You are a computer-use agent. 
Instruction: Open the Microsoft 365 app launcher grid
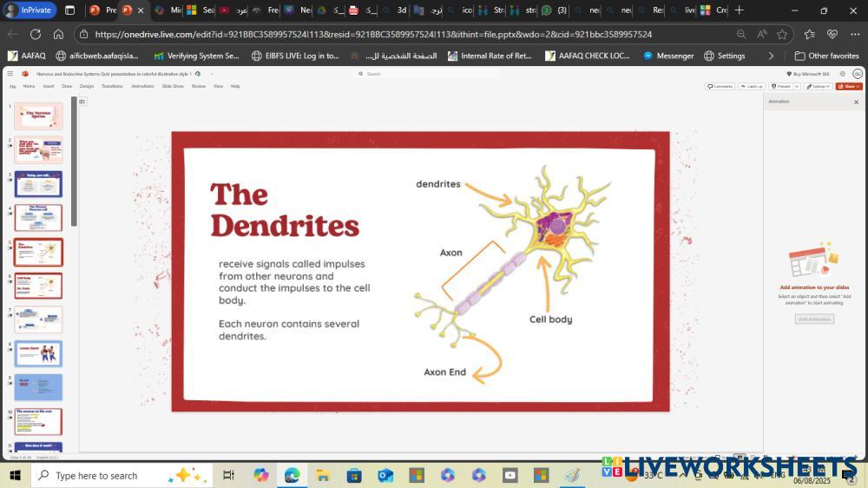13,74
